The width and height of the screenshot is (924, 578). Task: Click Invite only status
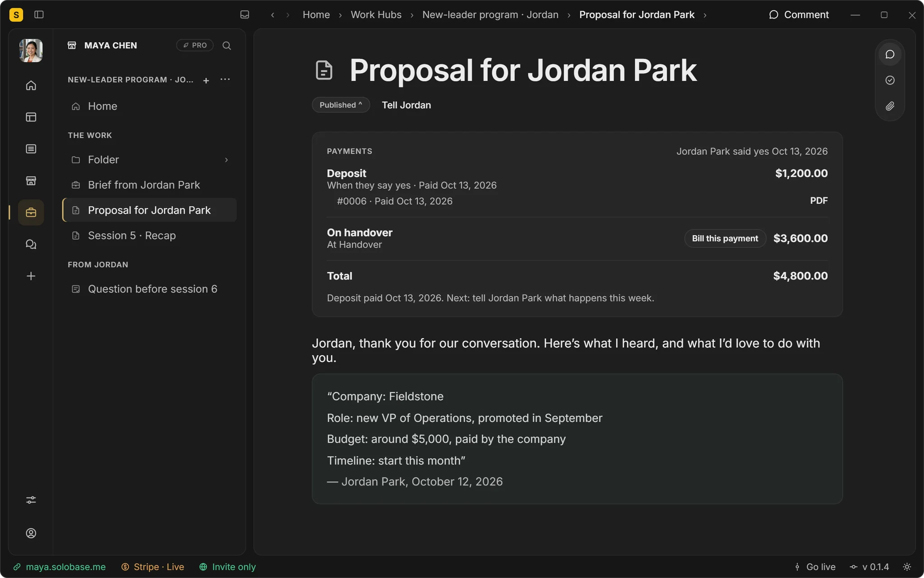pos(228,567)
